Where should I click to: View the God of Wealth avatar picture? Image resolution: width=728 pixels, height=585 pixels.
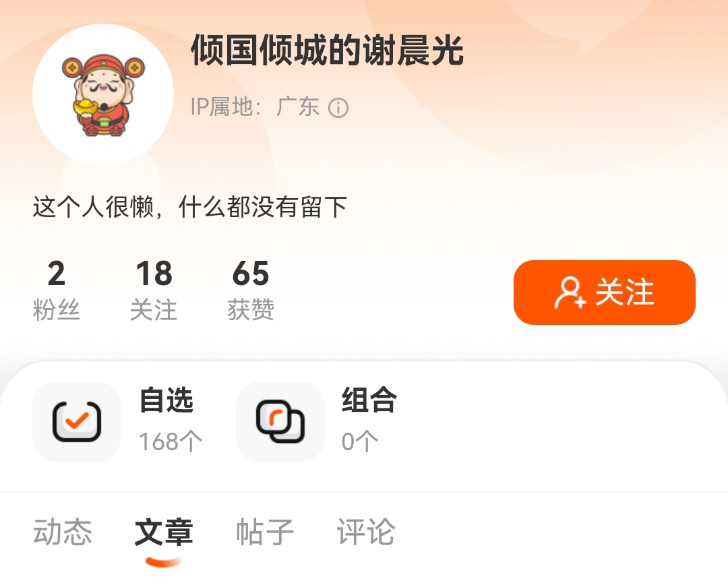pyautogui.click(x=103, y=94)
